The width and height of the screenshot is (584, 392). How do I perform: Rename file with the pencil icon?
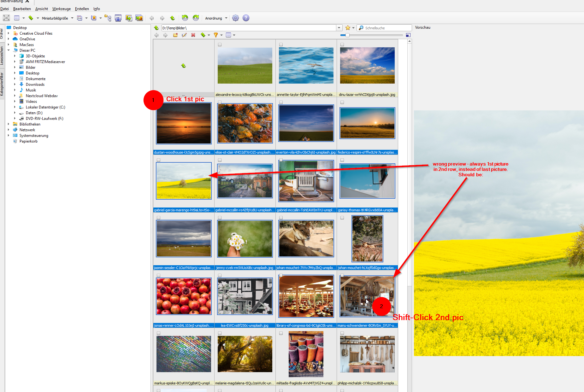pos(184,35)
